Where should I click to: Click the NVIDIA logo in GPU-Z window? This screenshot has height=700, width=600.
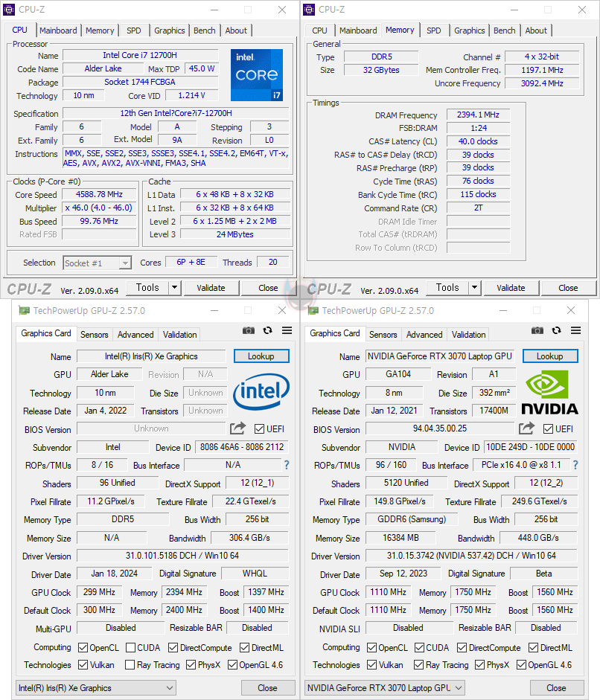[x=549, y=393]
